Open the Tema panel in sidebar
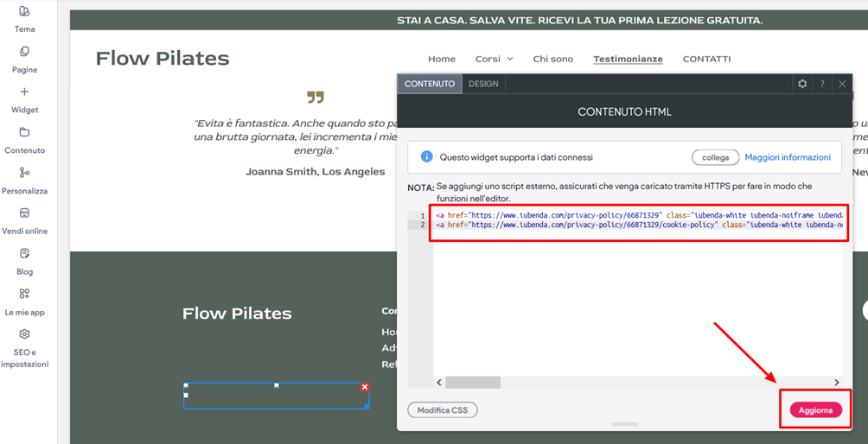This screenshot has width=868, height=444. click(24, 12)
